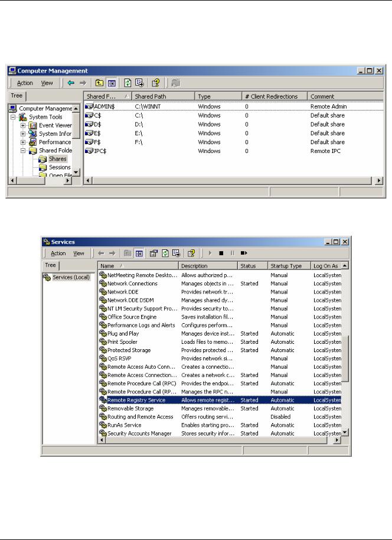This screenshot has width=392, height=540.
Task: Select Plug and Play service
Action: (220, 334)
